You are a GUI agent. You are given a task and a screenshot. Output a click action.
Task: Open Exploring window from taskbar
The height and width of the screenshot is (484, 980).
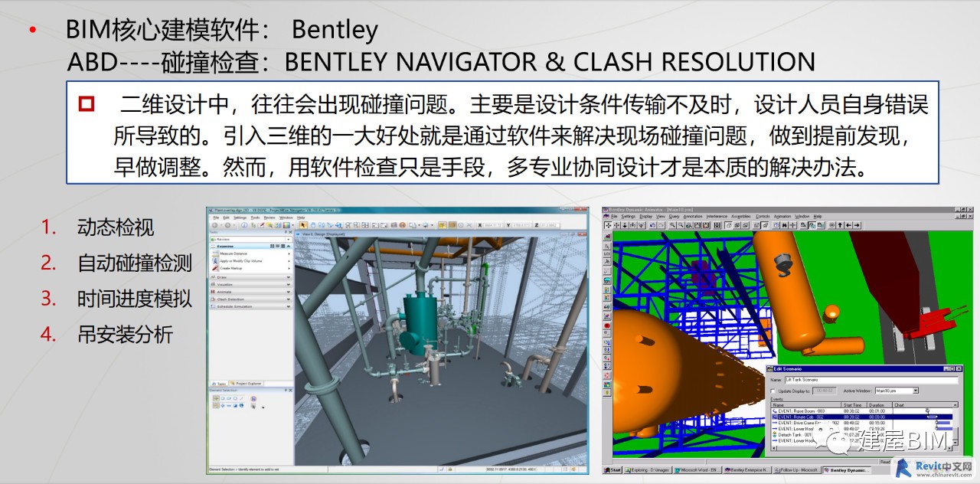[648, 469]
